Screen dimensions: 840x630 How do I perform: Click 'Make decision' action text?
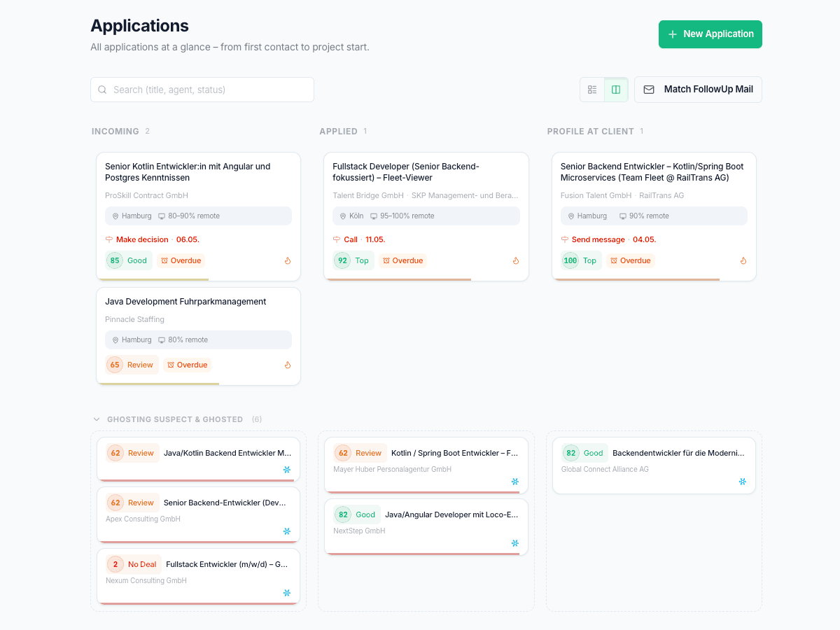(x=142, y=239)
